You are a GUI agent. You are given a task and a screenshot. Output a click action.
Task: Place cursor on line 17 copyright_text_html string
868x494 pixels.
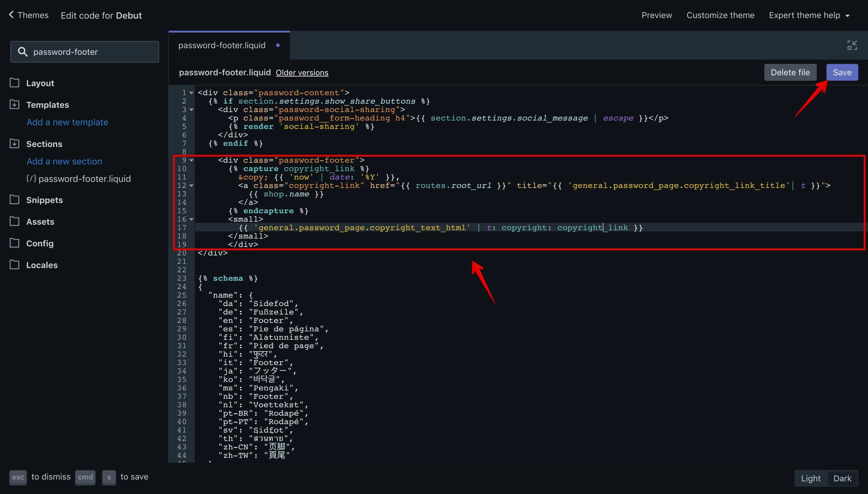(362, 228)
